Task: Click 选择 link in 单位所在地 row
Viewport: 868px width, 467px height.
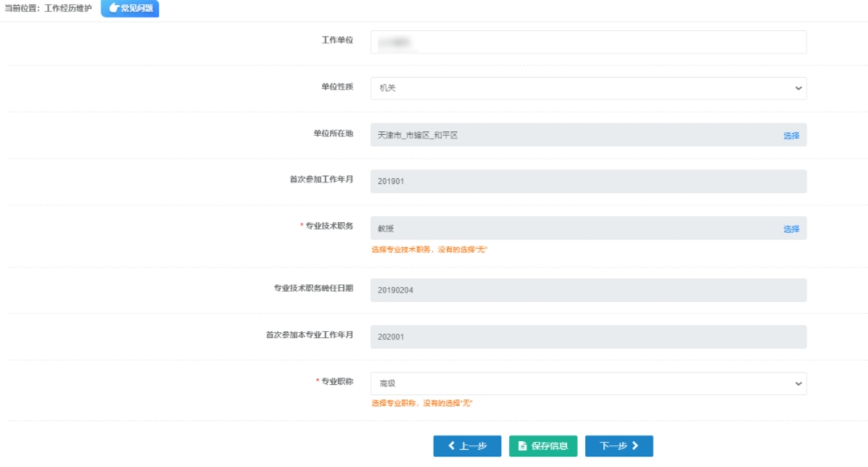Action: (x=791, y=136)
